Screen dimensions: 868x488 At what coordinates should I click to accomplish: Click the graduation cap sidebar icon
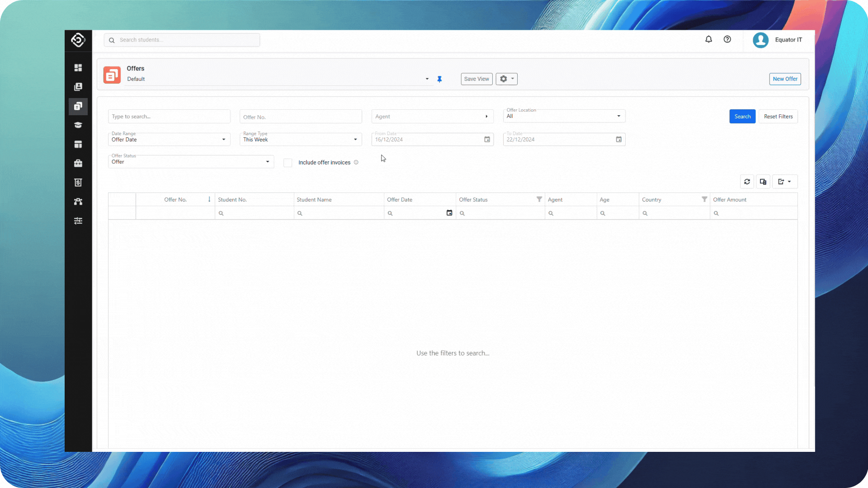78,125
